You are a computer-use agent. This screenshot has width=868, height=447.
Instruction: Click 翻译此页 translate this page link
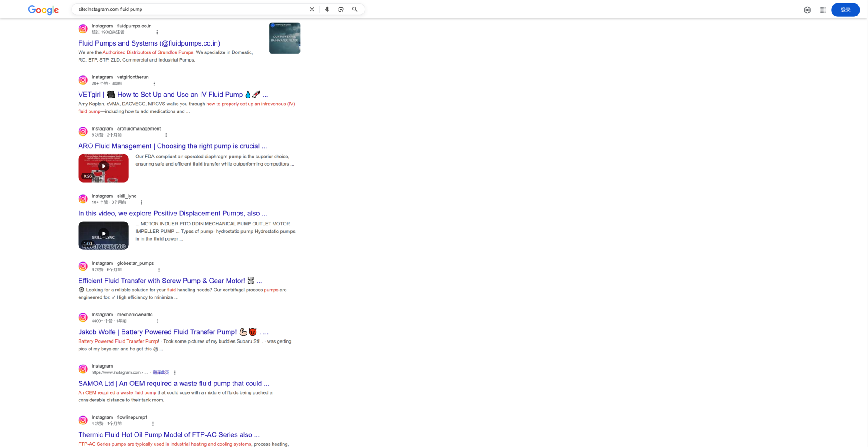click(161, 372)
